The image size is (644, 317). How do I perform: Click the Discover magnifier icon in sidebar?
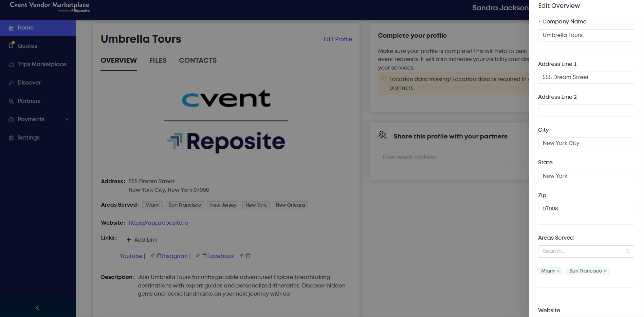11,83
